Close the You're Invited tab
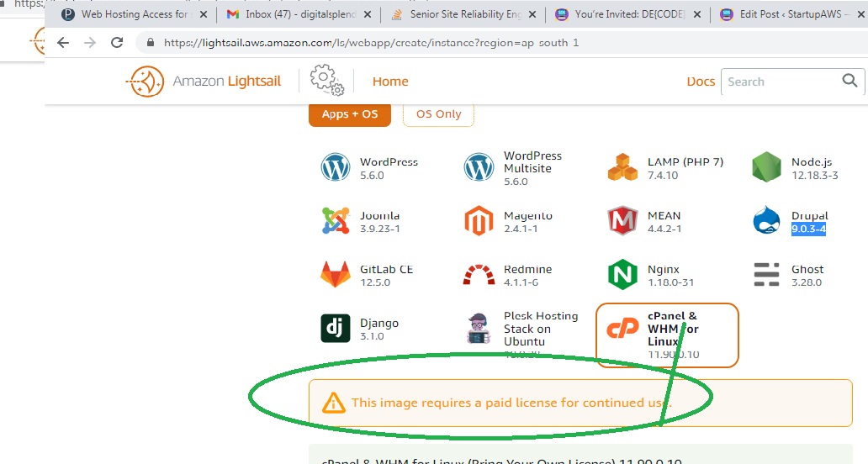The width and height of the screenshot is (868, 464). click(x=697, y=15)
